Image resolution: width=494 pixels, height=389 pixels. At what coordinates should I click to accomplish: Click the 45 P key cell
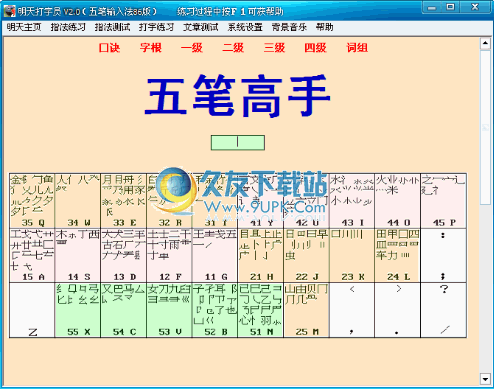coord(443,201)
